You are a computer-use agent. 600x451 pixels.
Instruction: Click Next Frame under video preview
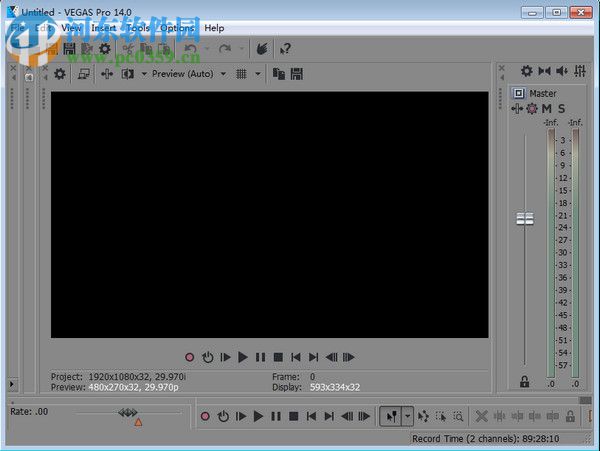point(349,357)
